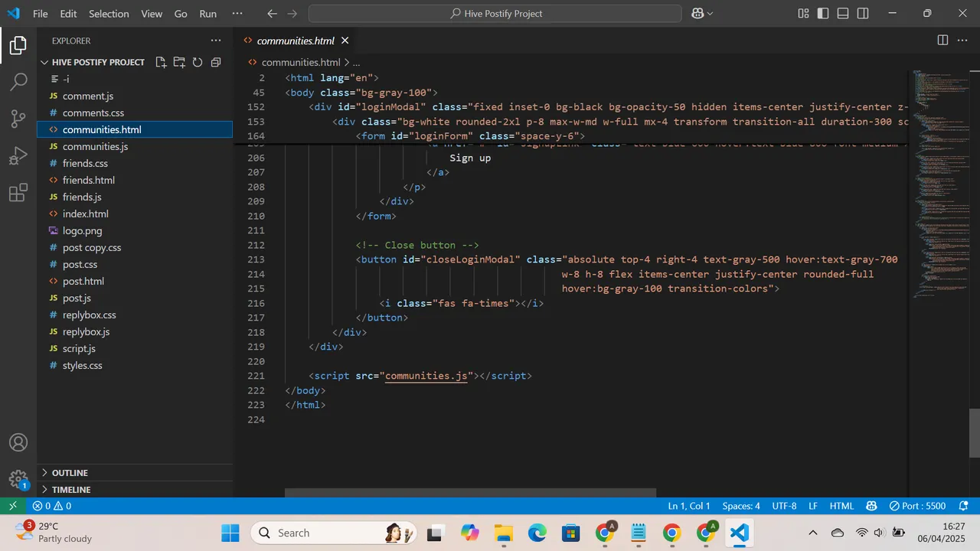Open the Windows Start menu

tap(230, 533)
